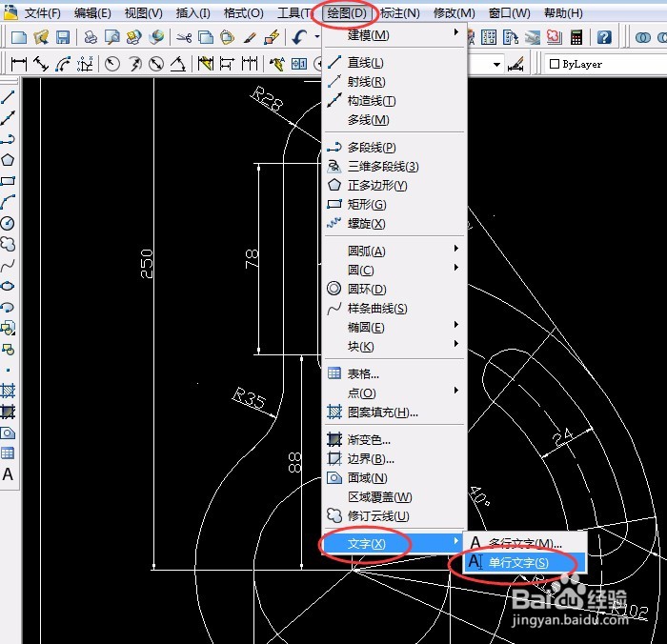Screen dimensions: 667x644
Task: Click the Dimension Style brush icon
Action: (515, 65)
